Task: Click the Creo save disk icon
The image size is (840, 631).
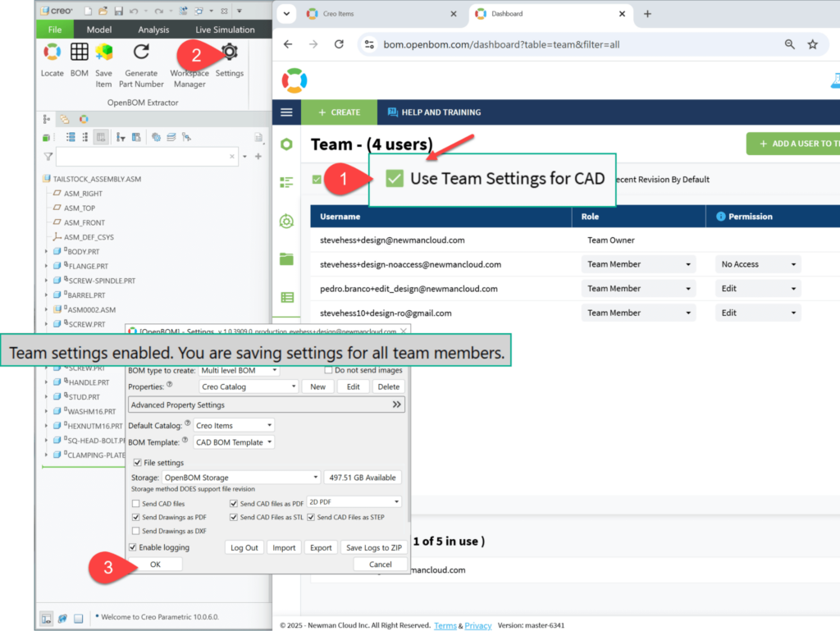Action: [x=119, y=11]
